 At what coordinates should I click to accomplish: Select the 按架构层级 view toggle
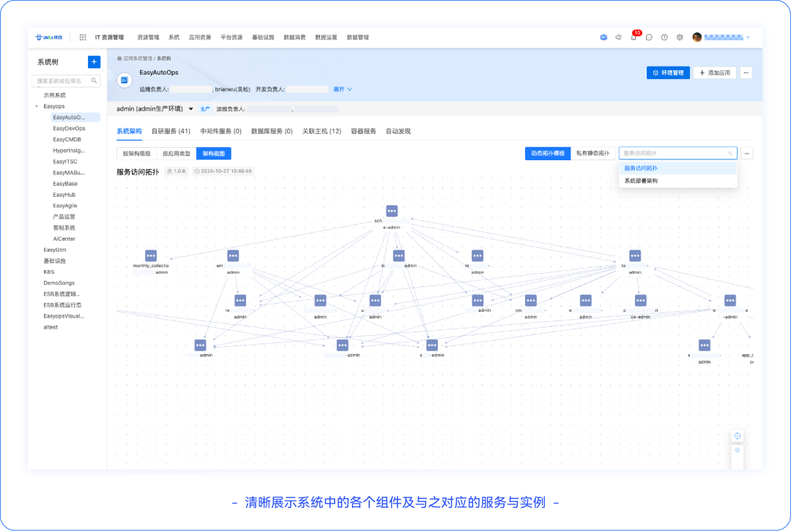coord(137,153)
